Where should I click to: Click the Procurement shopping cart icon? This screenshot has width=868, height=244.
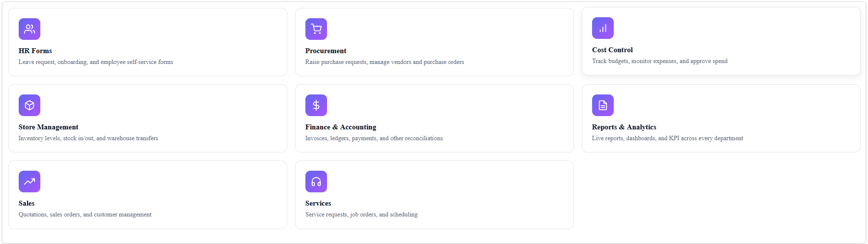point(316,29)
